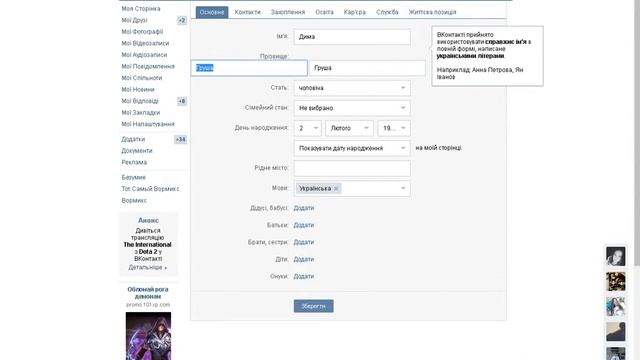Click the Відповіді counter badge
The image size is (640, 360).
(x=182, y=101)
